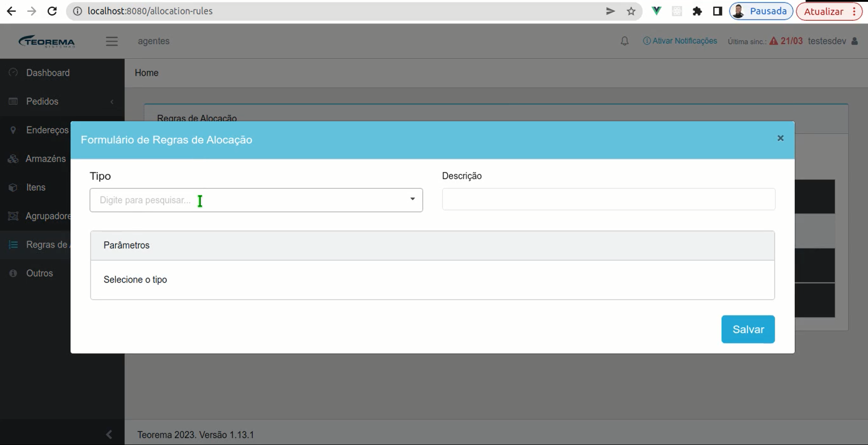Reload the browser page
This screenshot has height=445, width=868.
[52, 11]
